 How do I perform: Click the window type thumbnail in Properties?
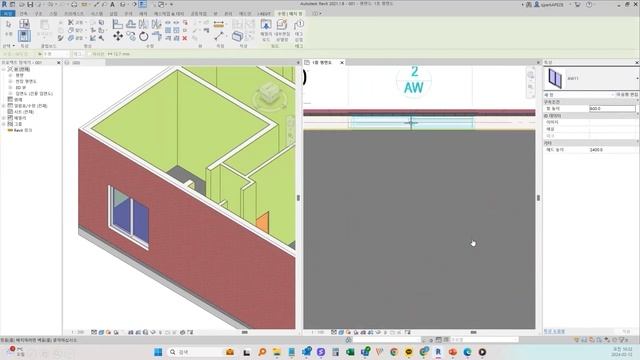pyautogui.click(x=555, y=78)
